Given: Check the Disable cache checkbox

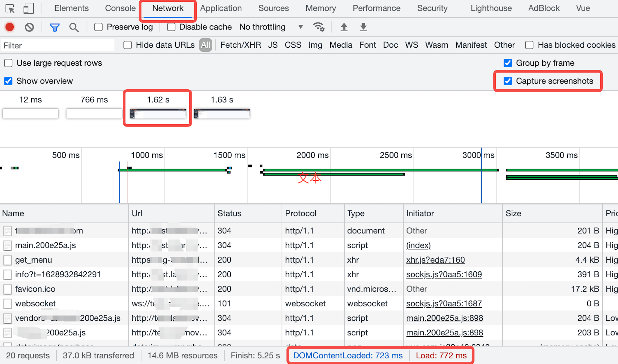Looking at the screenshot, I should tap(171, 27).
